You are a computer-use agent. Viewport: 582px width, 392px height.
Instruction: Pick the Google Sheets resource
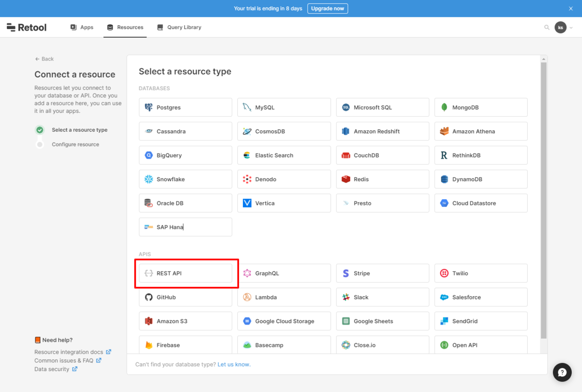coord(383,321)
